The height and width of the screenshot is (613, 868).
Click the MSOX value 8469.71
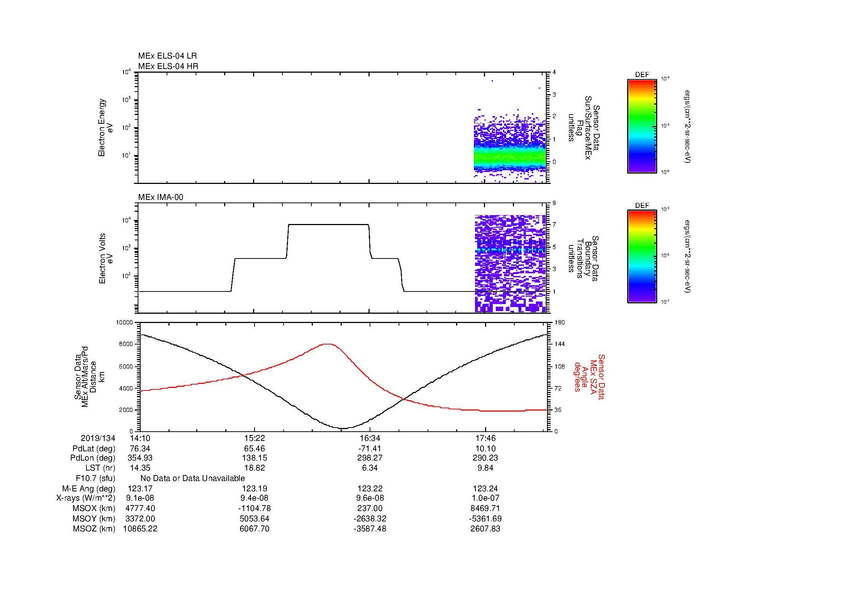[x=485, y=508]
